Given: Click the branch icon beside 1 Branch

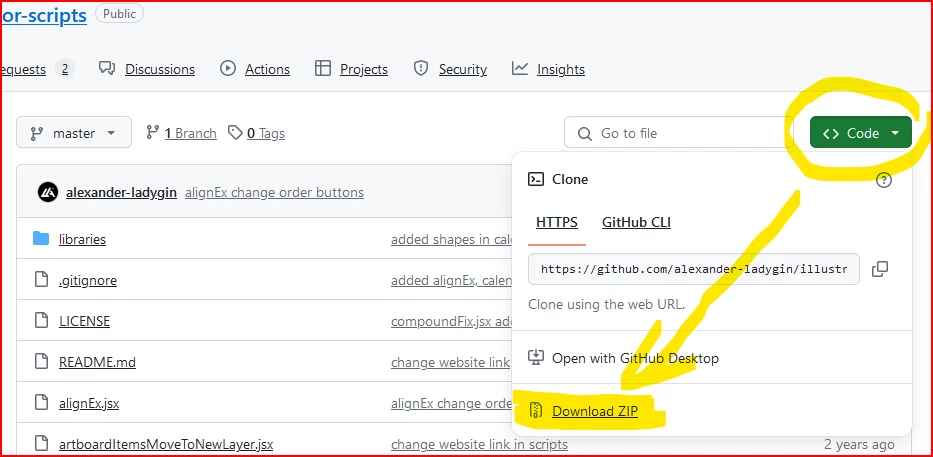Looking at the screenshot, I should tap(153, 132).
